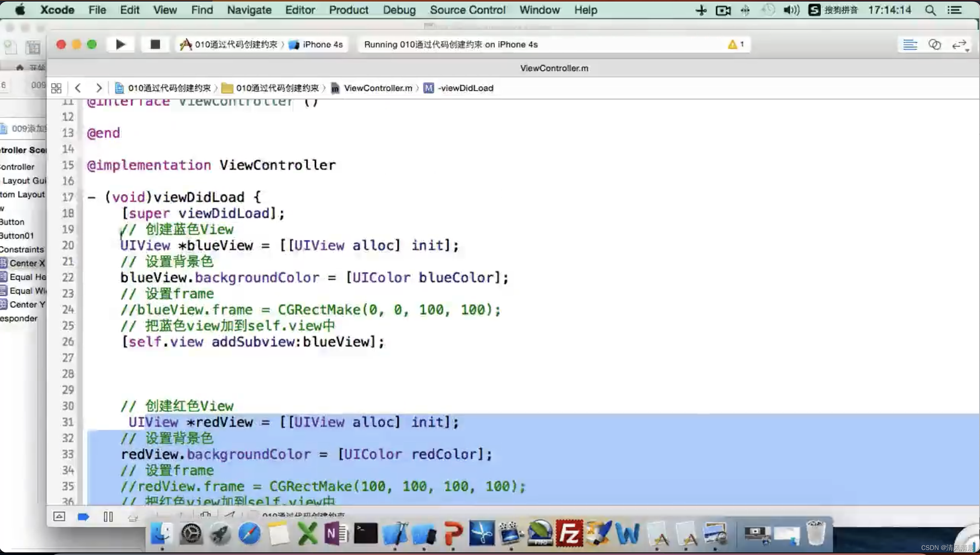Open the red P presentation app in the Dock
Image resolution: width=980 pixels, height=555 pixels.
coord(454,533)
